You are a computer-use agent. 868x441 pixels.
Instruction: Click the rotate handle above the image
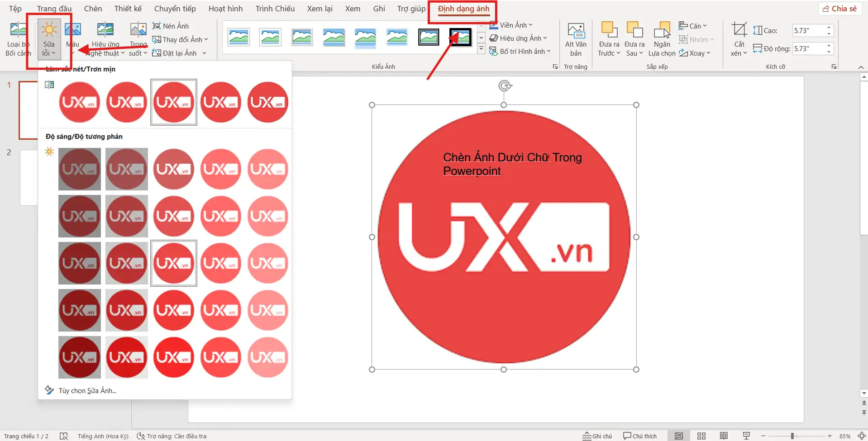pos(505,85)
